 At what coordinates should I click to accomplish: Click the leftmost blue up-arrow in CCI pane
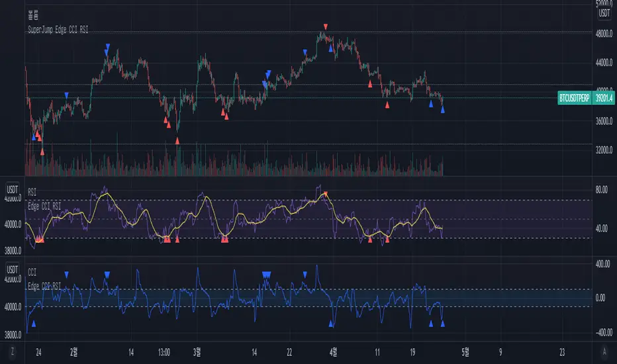pos(34,324)
